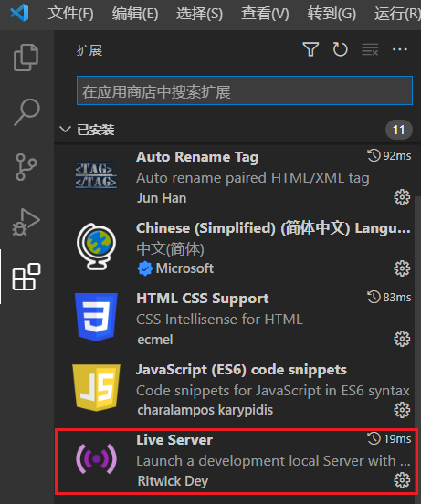Screen dimensions: 421x504
Task: Open the Auto Rename Tag extension title
Action: pyautogui.click(x=197, y=157)
